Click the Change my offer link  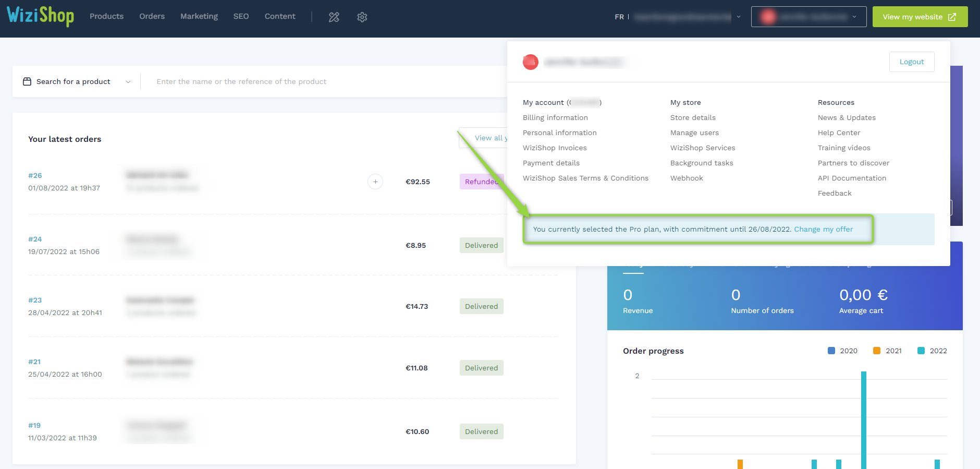pos(824,229)
